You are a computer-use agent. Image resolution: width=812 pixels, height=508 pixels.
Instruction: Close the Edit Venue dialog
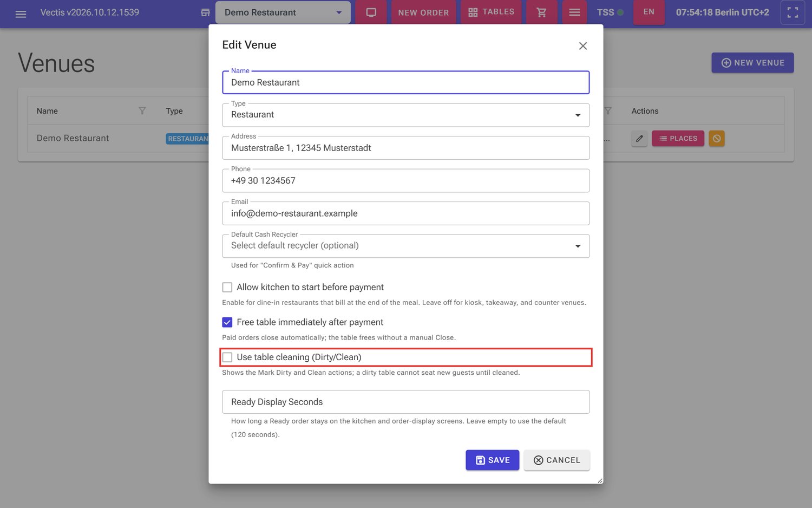[x=582, y=46]
